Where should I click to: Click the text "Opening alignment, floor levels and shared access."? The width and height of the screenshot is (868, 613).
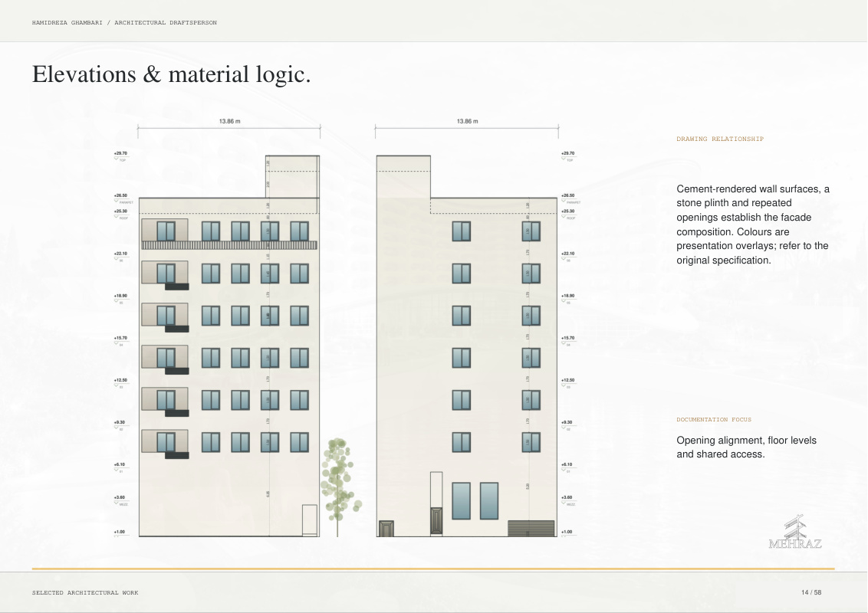(746, 447)
